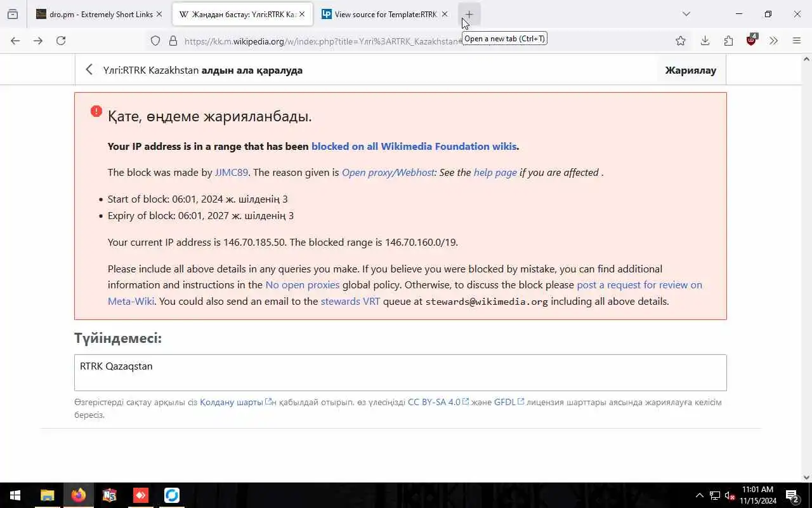This screenshot has width=812, height=508.
Task: Go forward one page in browser
Action: point(38,41)
